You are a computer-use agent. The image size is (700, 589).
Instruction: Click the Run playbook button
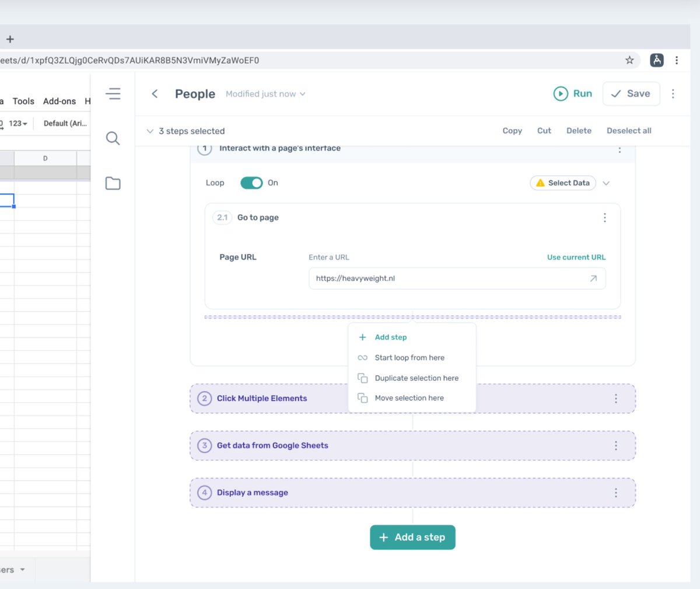573,93
